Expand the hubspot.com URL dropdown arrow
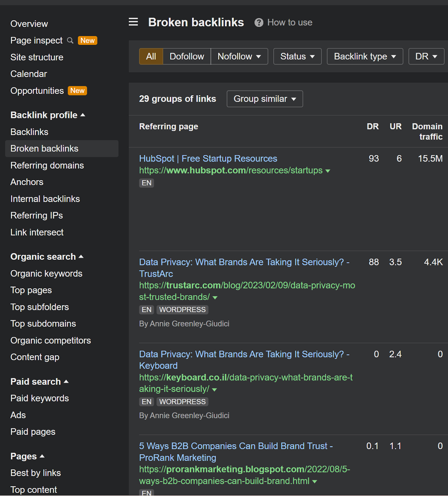Screen dimensions: 448x496 [x=328, y=171]
